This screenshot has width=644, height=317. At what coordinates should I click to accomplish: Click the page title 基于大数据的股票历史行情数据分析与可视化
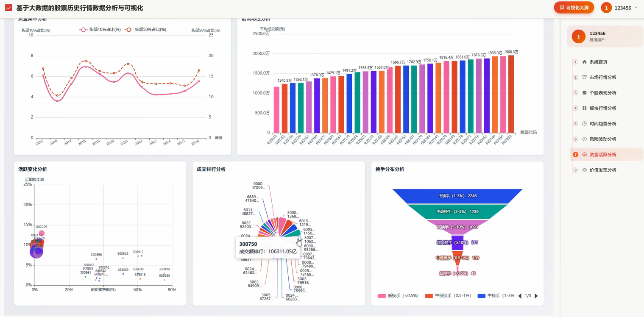coord(80,8)
